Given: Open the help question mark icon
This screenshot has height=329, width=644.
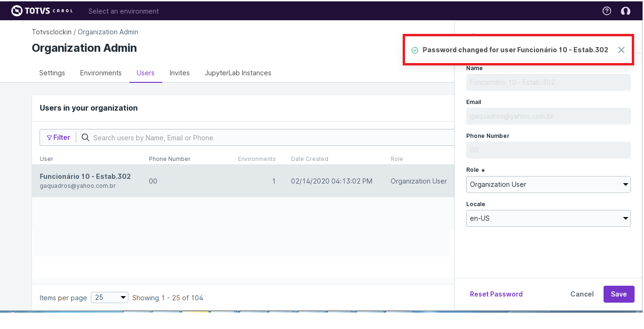Looking at the screenshot, I should (x=607, y=11).
